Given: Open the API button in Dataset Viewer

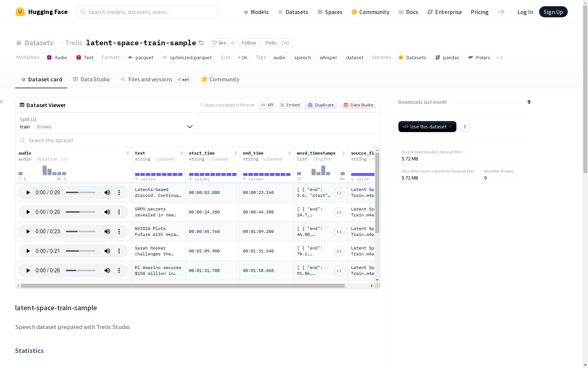Looking at the screenshot, I should [267, 105].
